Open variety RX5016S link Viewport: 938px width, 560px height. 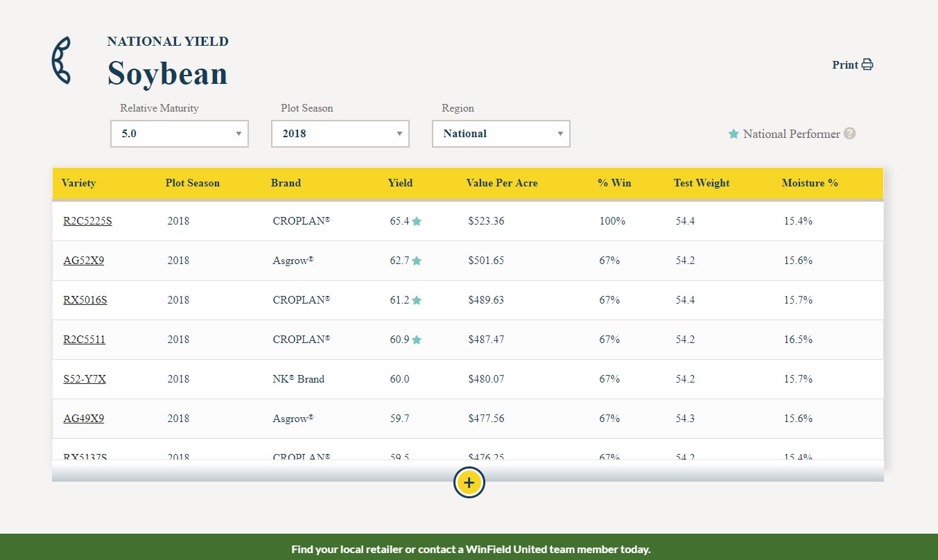85,300
